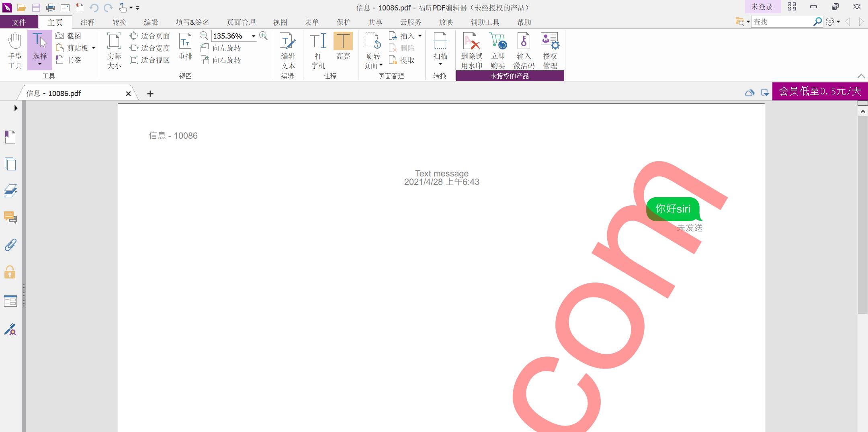The width and height of the screenshot is (868, 432).
Task: Switch to the Protect (保护) tab
Action: click(344, 22)
